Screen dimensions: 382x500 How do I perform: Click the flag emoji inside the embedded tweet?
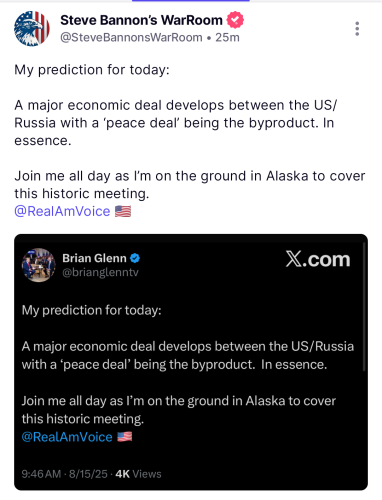tap(125, 437)
